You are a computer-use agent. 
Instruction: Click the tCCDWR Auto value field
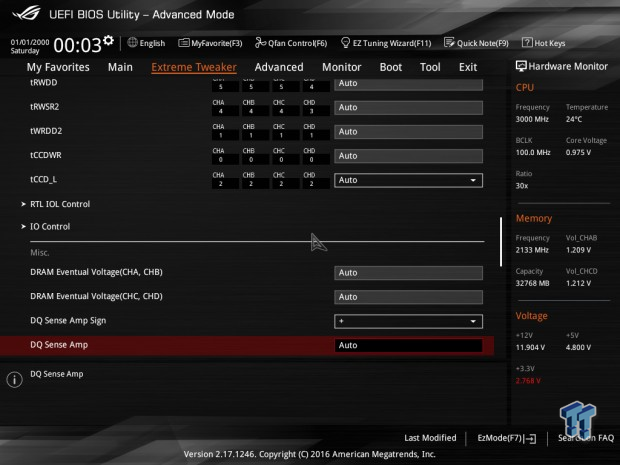[x=408, y=156]
